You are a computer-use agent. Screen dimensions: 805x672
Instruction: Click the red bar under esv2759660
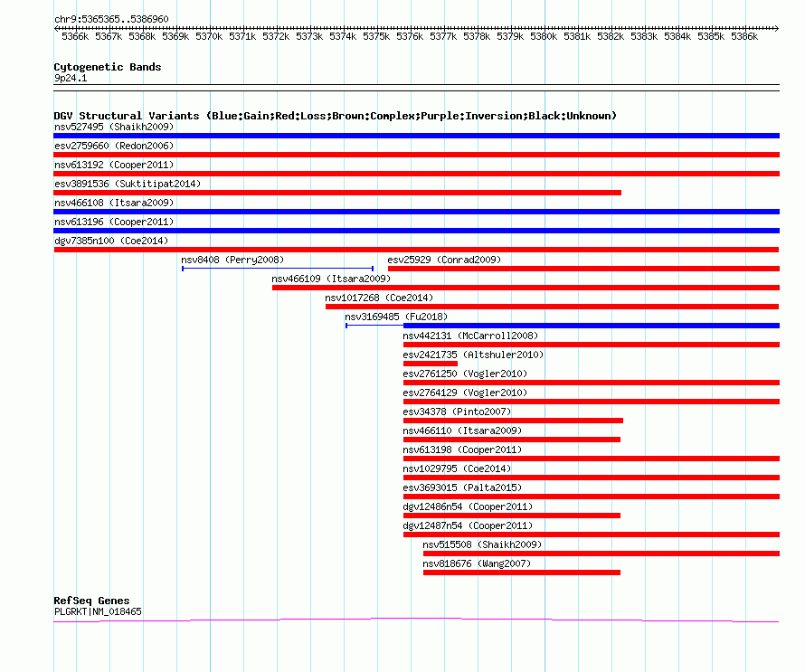click(x=416, y=155)
